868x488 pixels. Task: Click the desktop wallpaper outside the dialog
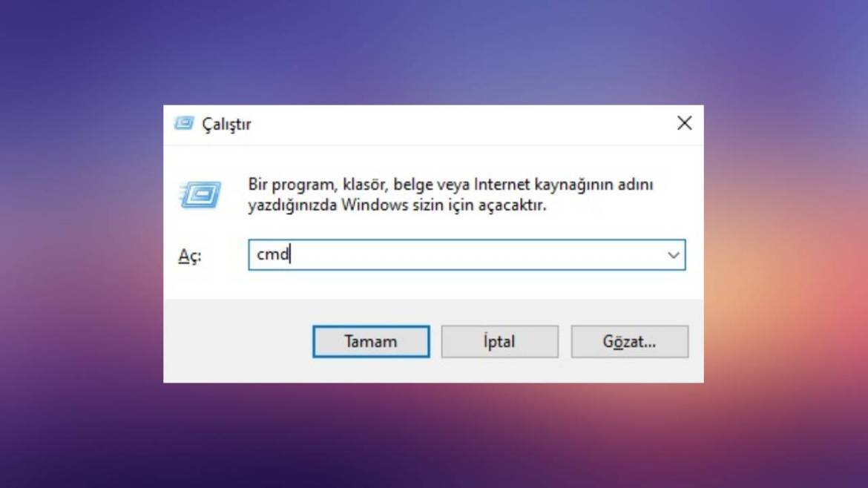(x=82, y=243)
